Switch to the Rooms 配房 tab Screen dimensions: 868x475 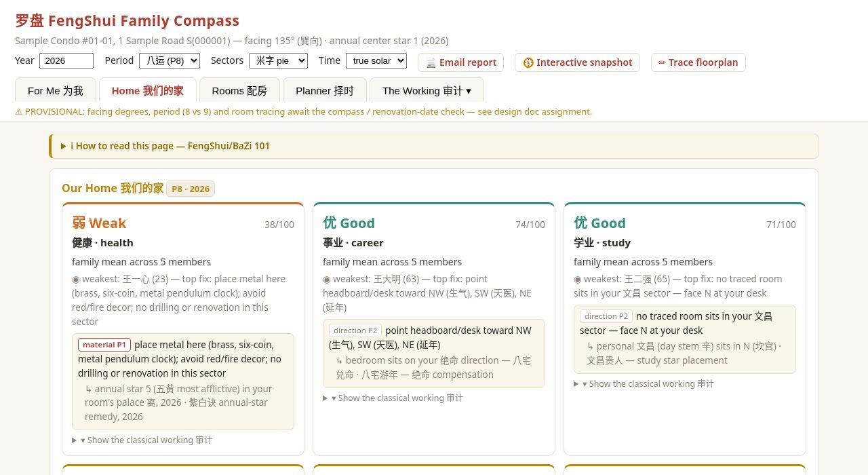[x=239, y=90]
